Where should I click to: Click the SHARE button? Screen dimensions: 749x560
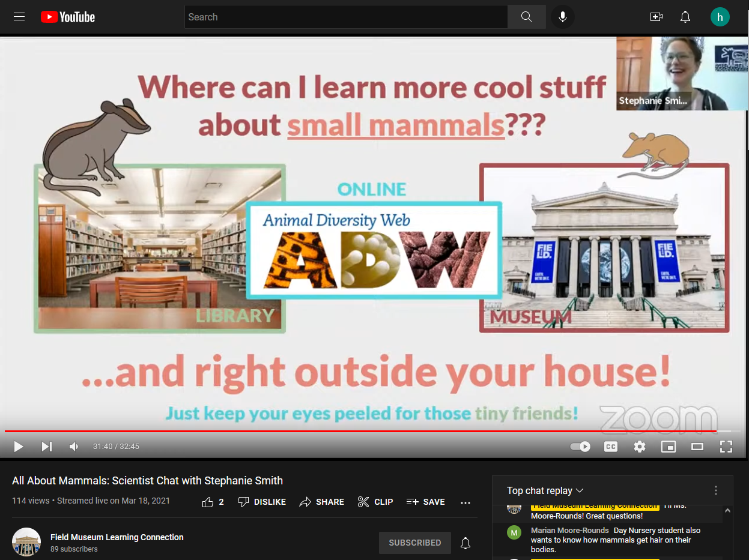click(x=322, y=502)
